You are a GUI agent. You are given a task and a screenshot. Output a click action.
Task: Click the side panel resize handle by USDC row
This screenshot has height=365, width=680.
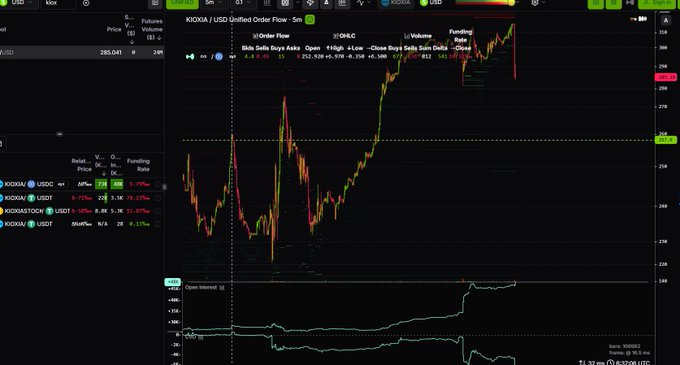[164, 187]
